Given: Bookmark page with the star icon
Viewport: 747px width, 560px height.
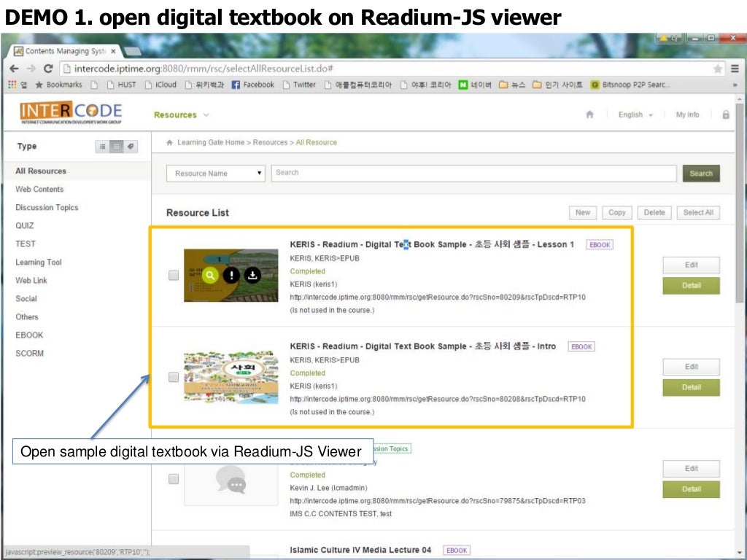Looking at the screenshot, I should point(718,69).
